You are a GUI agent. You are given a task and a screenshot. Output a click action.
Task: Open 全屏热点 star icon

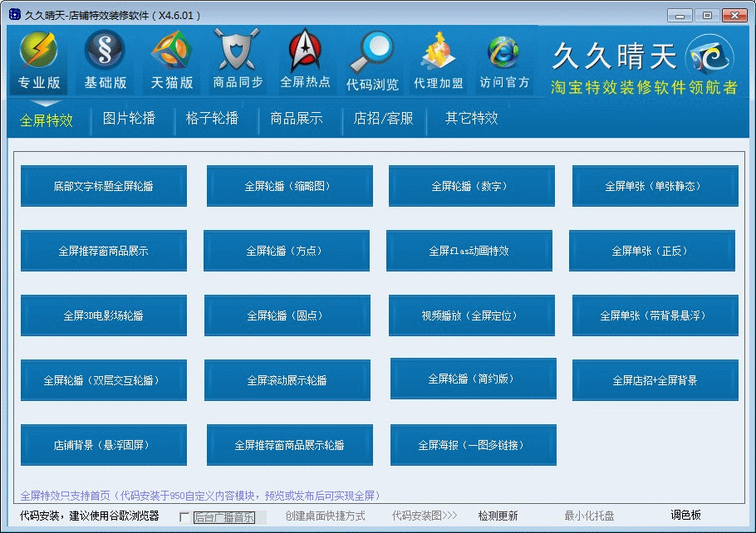[x=305, y=53]
